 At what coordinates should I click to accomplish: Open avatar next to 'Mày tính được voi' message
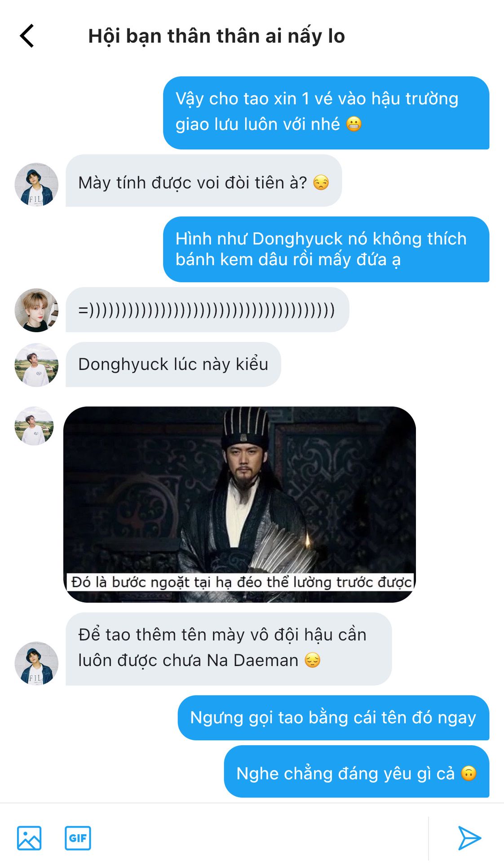(36, 185)
